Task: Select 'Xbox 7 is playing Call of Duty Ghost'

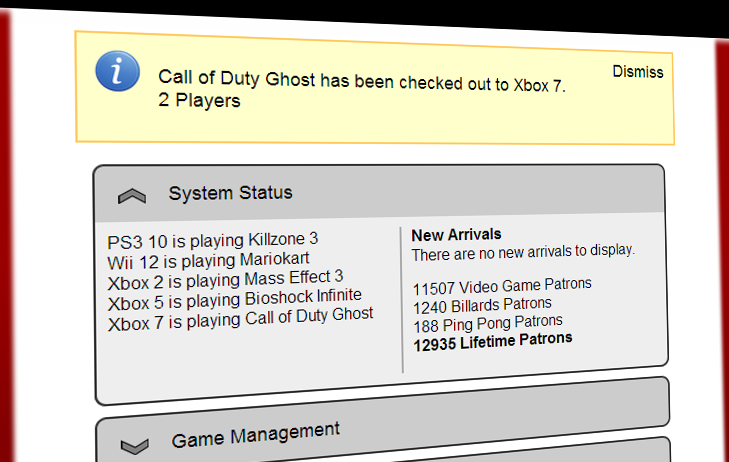Action: coord(240,319)
